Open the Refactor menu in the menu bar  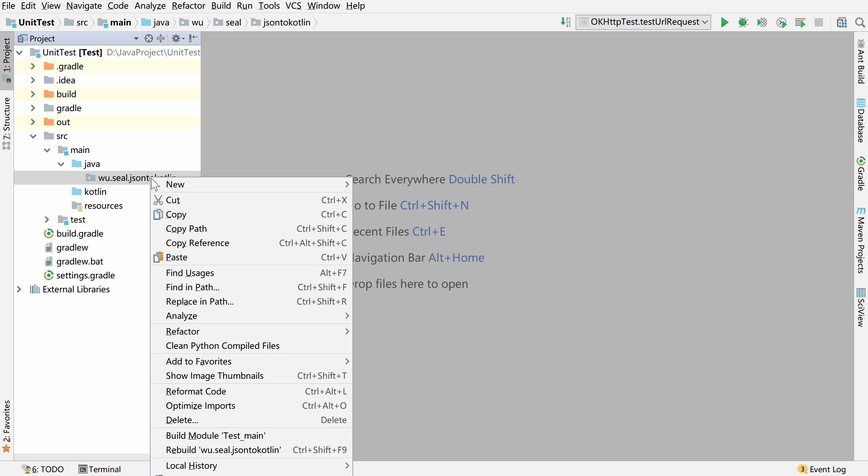click(188, 6)
